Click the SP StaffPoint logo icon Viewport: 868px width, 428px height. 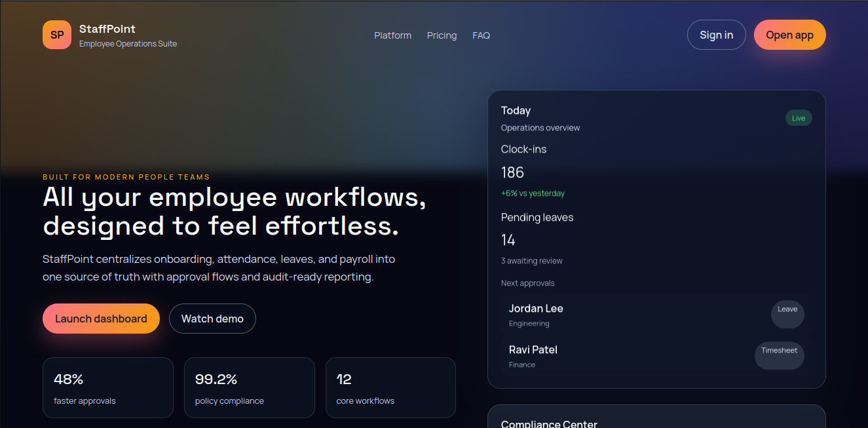click(57, 35)
